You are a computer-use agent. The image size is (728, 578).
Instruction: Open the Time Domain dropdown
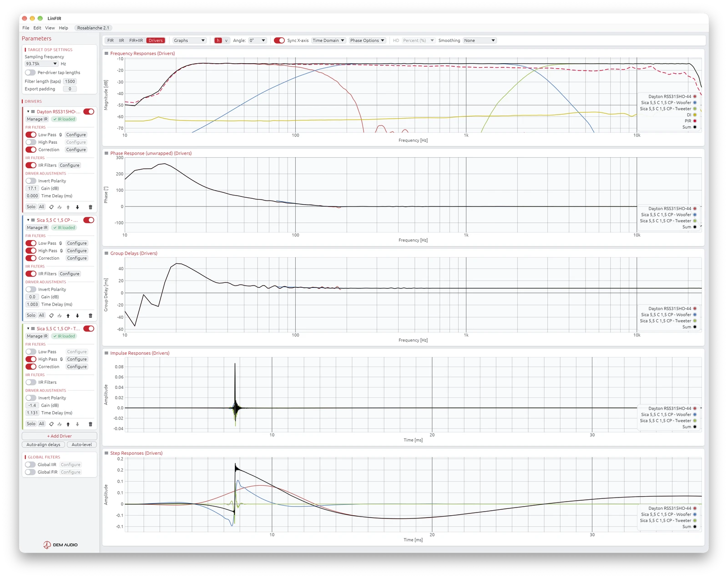329,40
